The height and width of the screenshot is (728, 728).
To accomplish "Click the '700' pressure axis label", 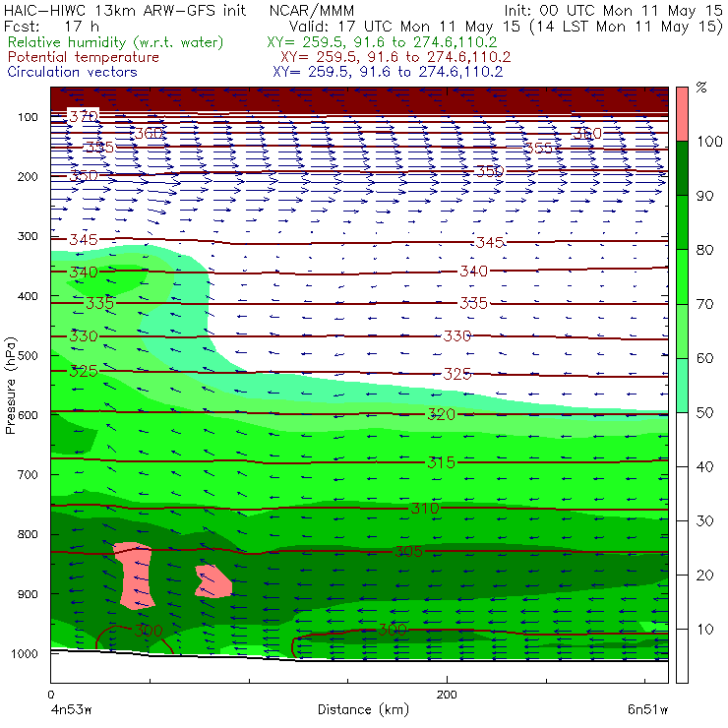I will point(28,474).
